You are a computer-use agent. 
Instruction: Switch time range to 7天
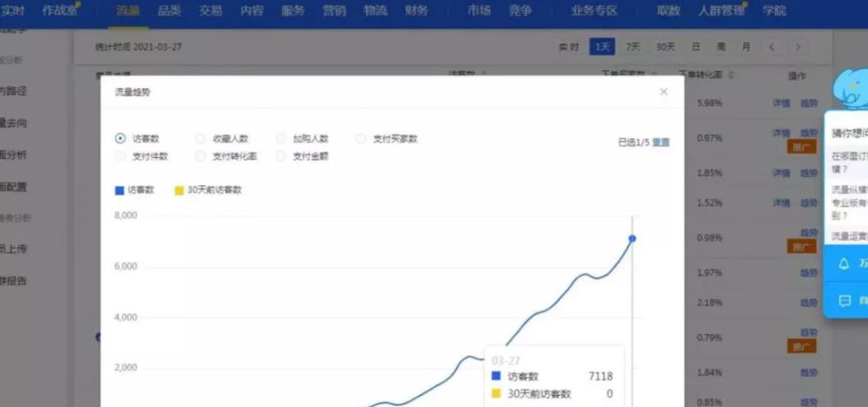632,47
